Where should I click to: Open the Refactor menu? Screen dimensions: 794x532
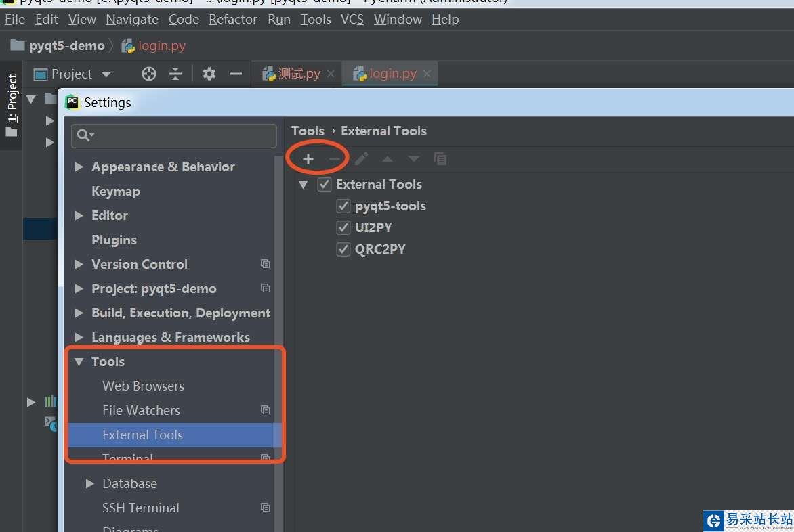[x=233, y=19]
